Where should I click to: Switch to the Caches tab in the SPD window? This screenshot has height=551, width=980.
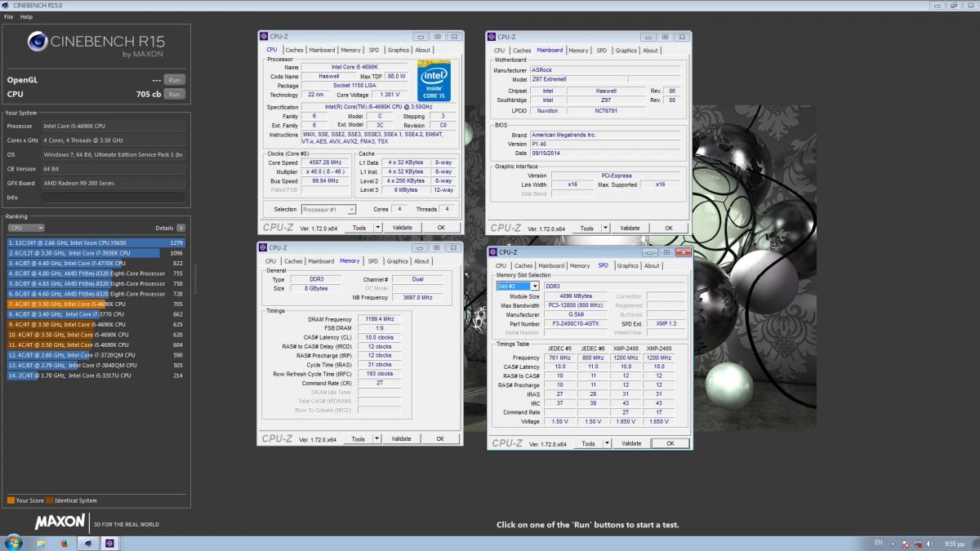tap(524, 265)
